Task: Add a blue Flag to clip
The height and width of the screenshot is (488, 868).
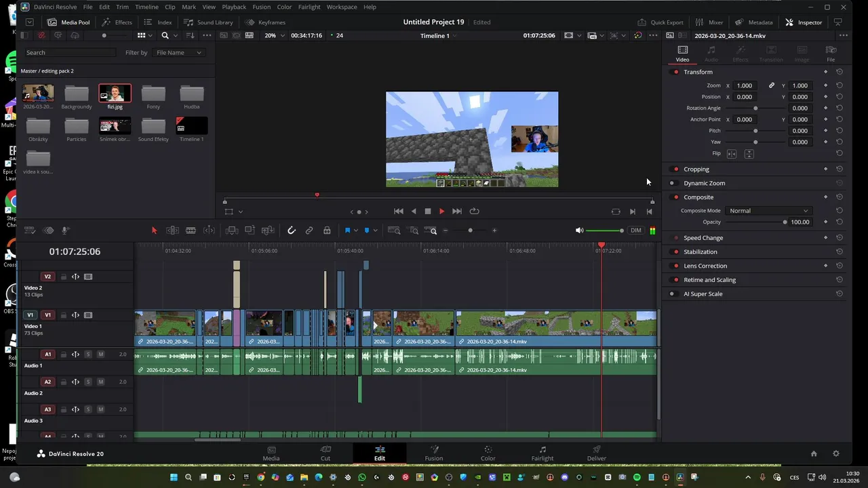Action: point(347,230)
